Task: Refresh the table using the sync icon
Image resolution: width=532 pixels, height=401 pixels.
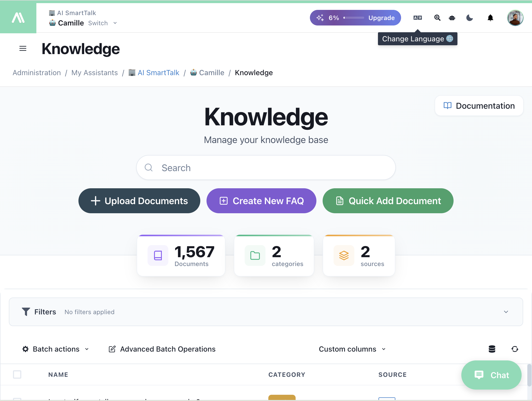Action: coord(515,349)
